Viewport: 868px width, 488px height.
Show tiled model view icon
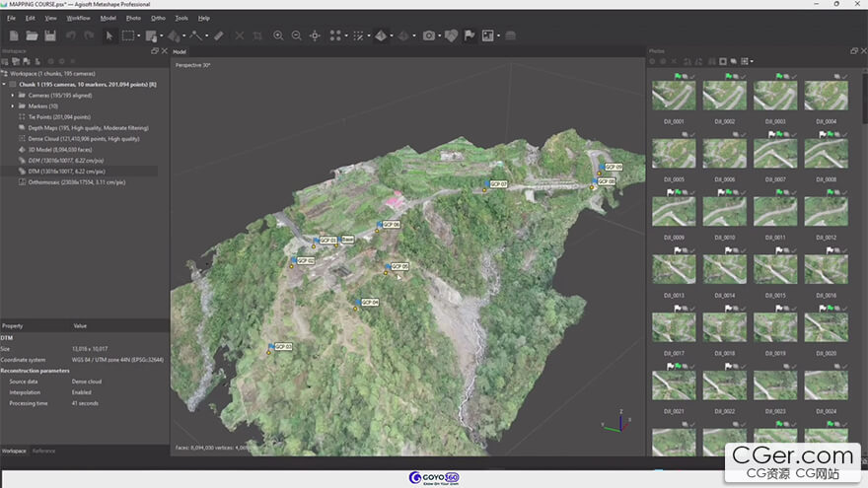(x=403, y=35)
